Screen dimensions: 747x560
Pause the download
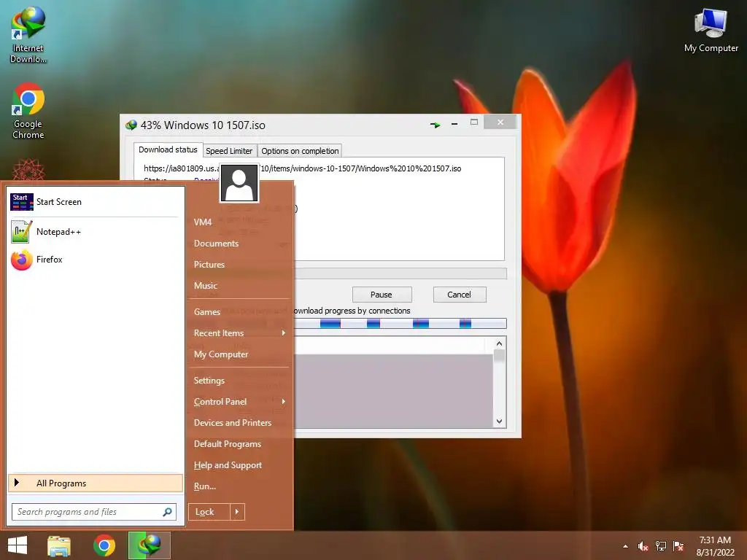point(382,295)
